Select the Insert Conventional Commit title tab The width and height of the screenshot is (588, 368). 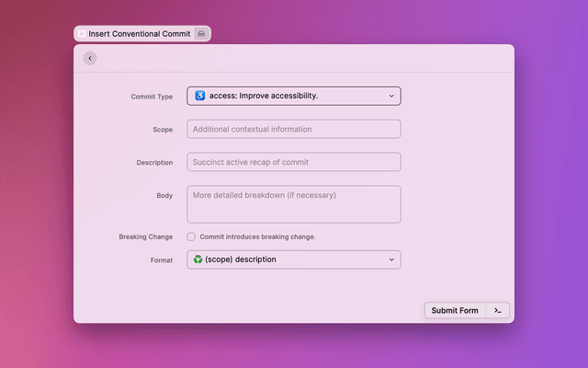pos(140,33)
